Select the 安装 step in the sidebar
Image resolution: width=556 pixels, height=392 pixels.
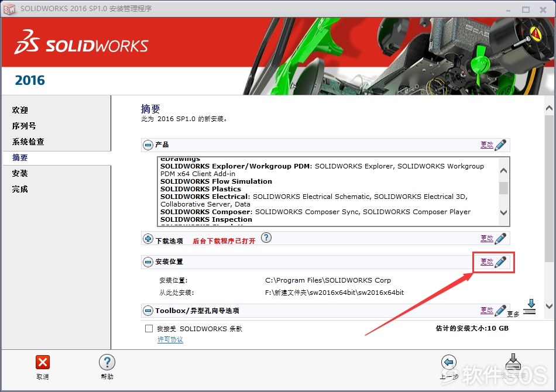[20, 173]
